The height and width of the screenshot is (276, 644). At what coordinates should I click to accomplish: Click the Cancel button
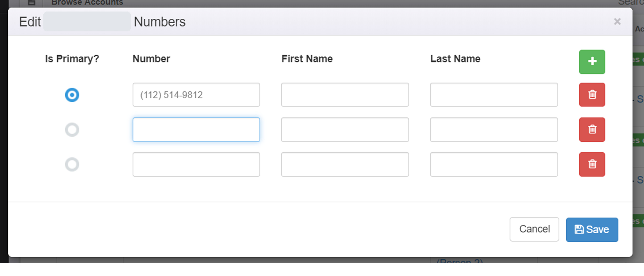tap(534, 229)
